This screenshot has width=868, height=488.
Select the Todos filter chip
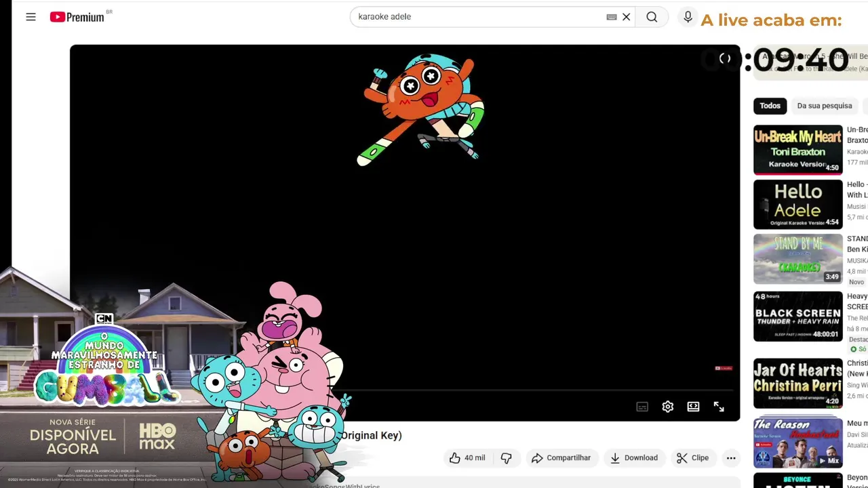(x=770, y=106)
